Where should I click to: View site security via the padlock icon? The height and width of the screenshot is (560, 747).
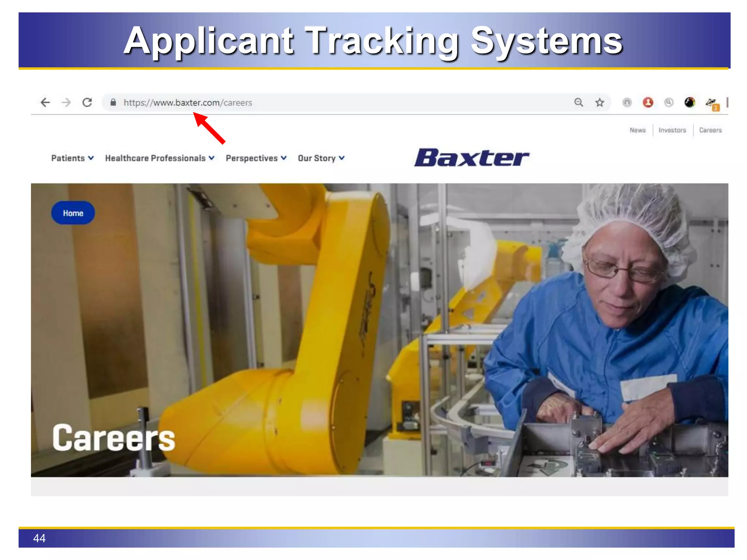pyautogui.click(x=113, y=102)
